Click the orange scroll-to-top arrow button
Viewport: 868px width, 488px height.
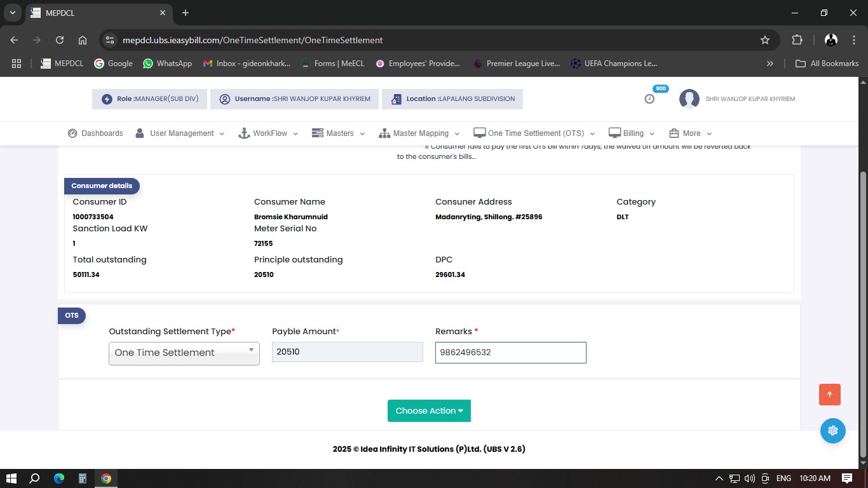[x=830, y=395]
